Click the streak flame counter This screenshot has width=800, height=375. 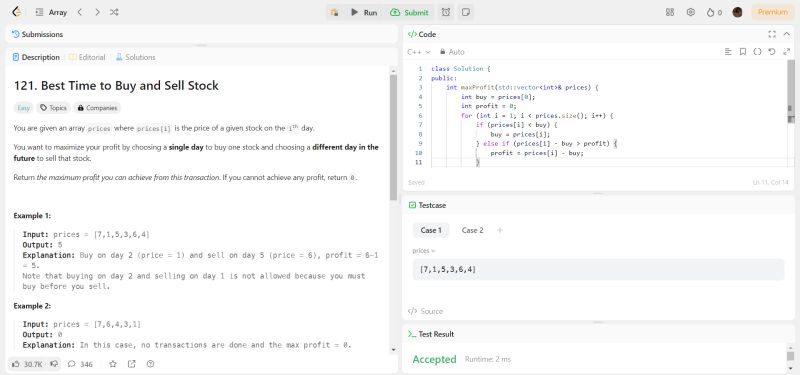click(714, 12)
